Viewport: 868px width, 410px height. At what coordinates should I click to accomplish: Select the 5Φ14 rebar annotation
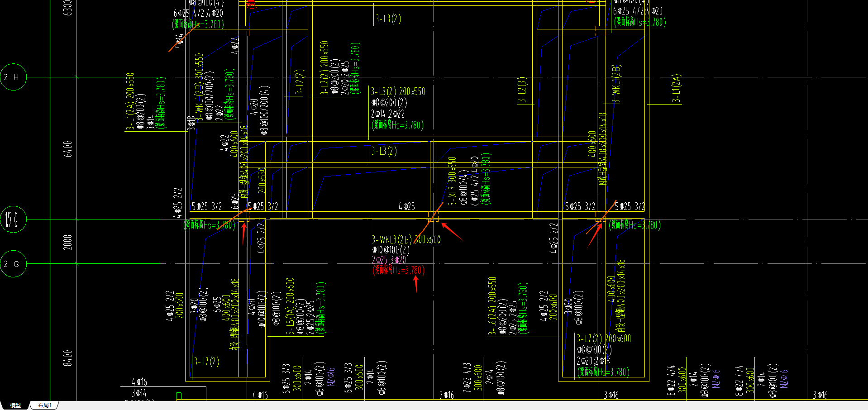click(180, 40)
